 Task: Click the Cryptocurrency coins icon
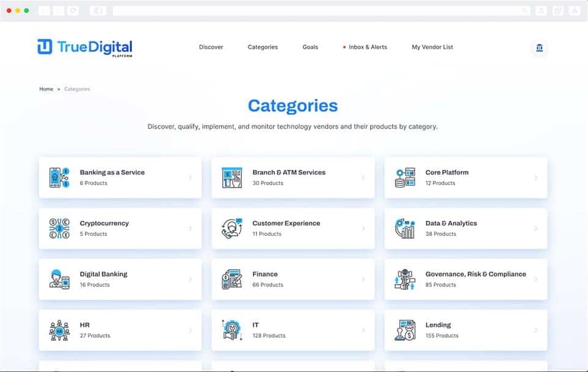[x=59, y=228]
